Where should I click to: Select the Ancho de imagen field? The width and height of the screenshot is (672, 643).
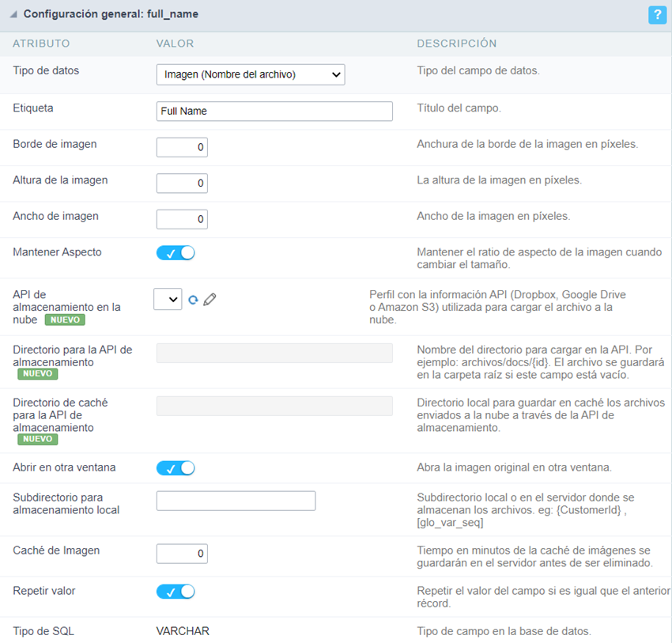182,219
